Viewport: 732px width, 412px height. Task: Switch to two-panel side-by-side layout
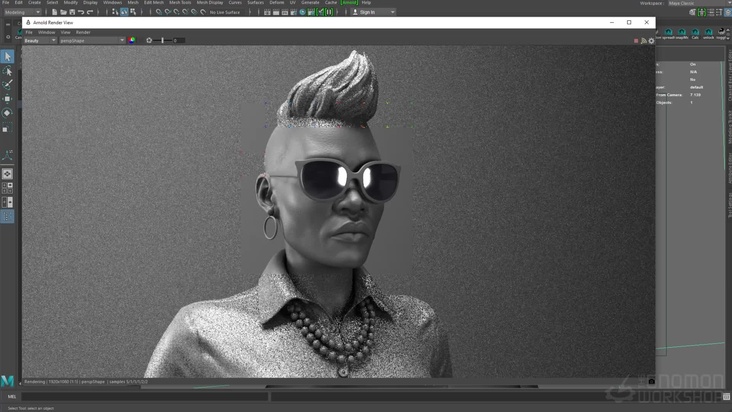7,202
